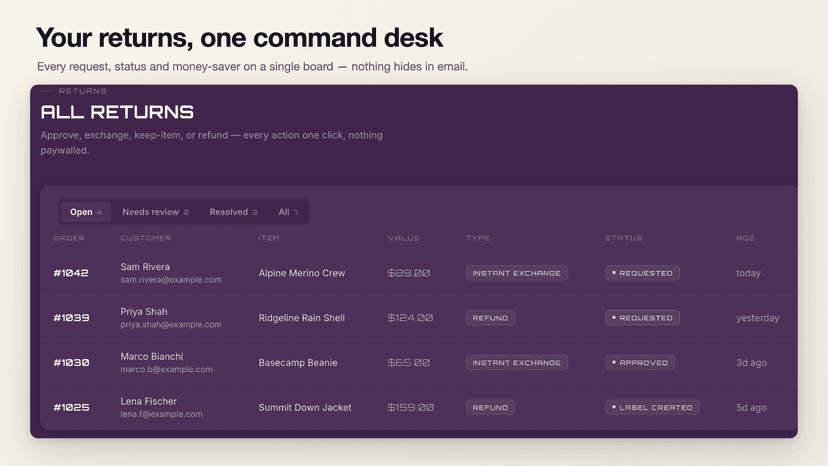Click the AGE column header
The height and width of the screenshot is (466, 828).
[745, 238]
